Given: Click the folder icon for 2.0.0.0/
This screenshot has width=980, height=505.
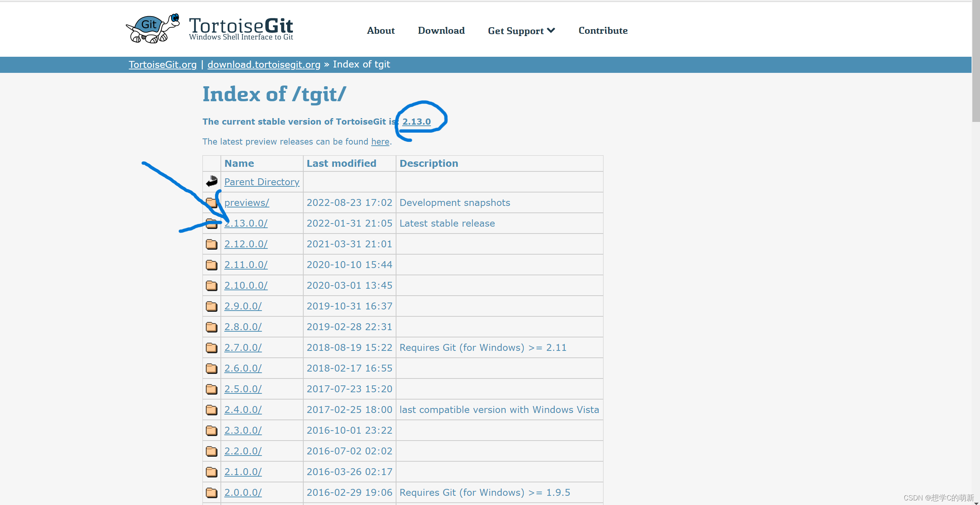Looking at the screenshot, I should click(212, 492).
